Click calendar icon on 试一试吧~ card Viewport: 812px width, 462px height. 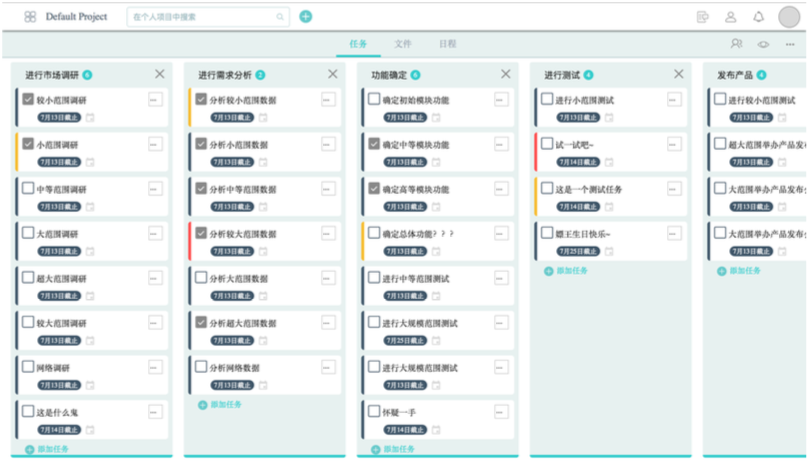609,162
